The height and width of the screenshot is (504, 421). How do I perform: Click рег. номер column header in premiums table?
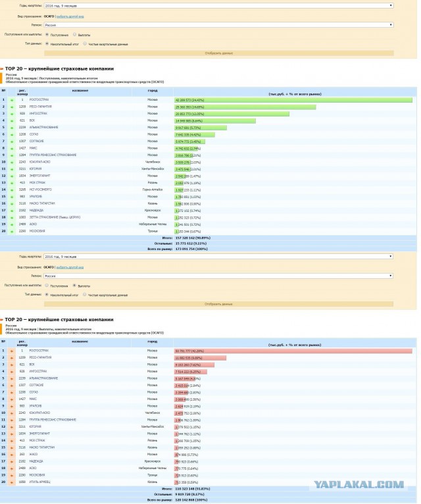(22, 92)
